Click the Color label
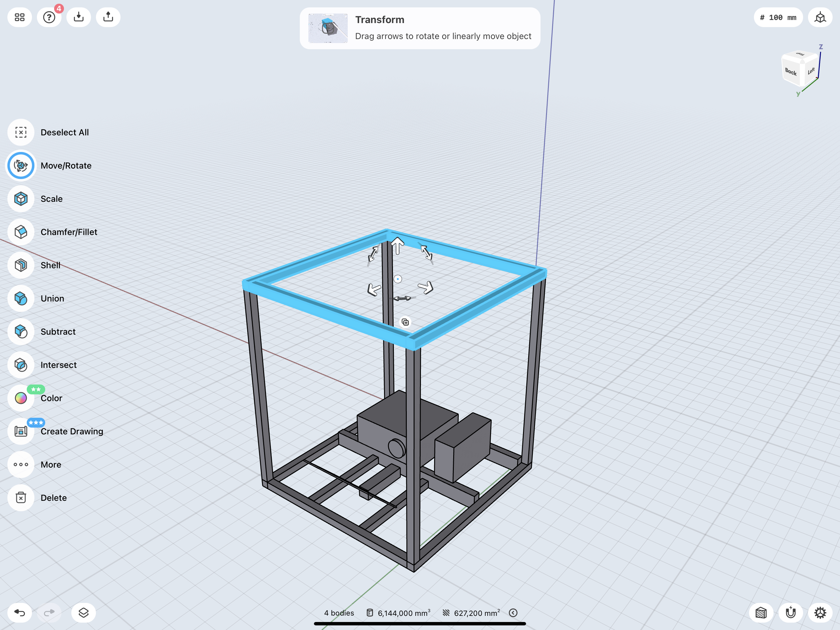The image size is (840, 630). tap(51, 398)
